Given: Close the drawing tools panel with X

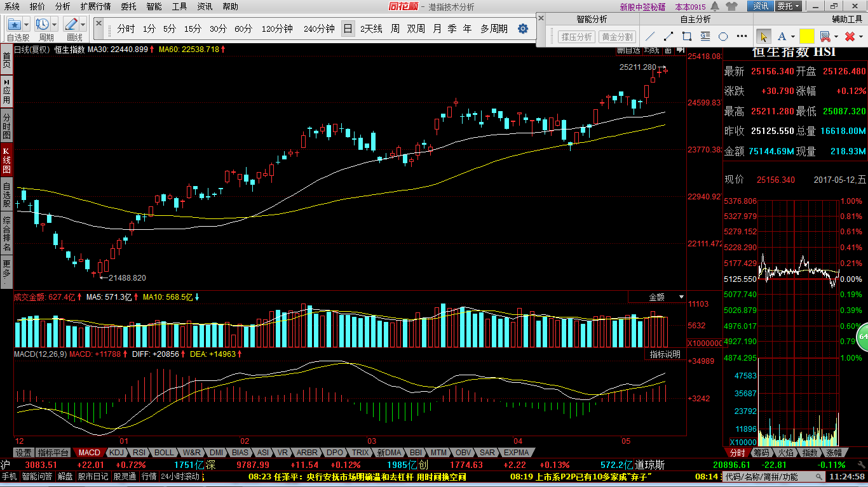Looking at the screenshot, I should (x=541, y=19).
